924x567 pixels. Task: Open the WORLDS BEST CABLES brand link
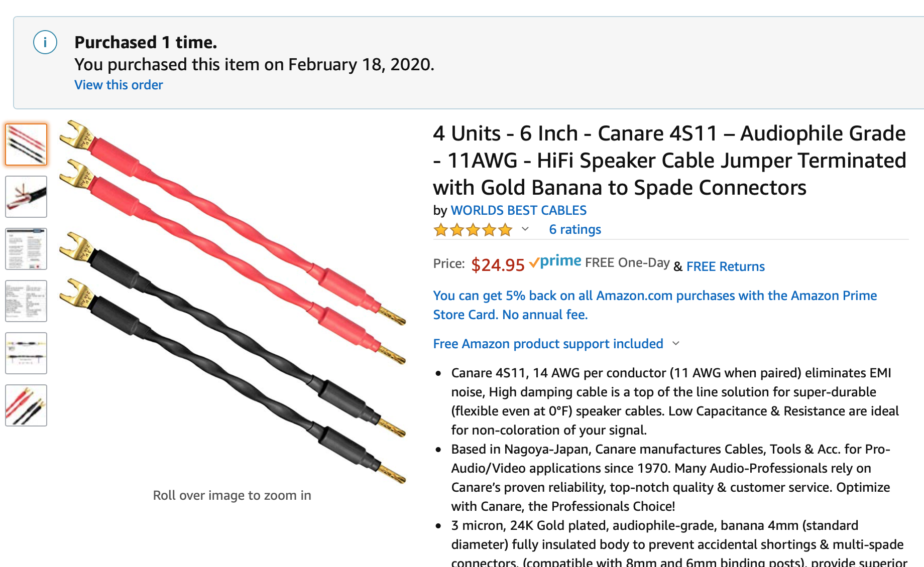pos(519,210)
